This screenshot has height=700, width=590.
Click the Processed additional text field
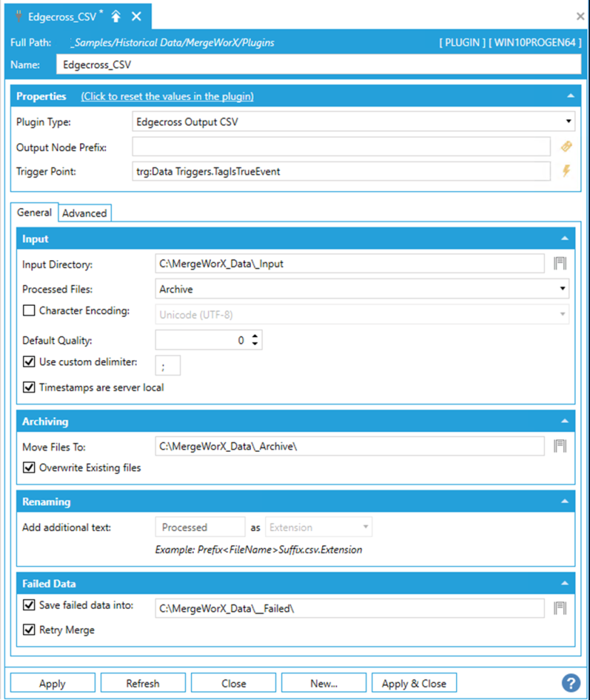coord(200,527)
